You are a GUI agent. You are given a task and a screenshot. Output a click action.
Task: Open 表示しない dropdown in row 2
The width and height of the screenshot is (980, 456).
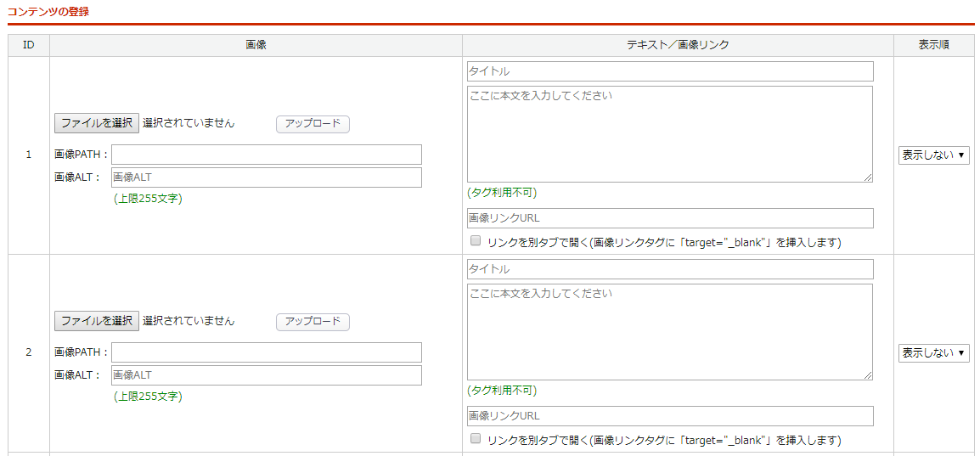[x=933, y=353]
